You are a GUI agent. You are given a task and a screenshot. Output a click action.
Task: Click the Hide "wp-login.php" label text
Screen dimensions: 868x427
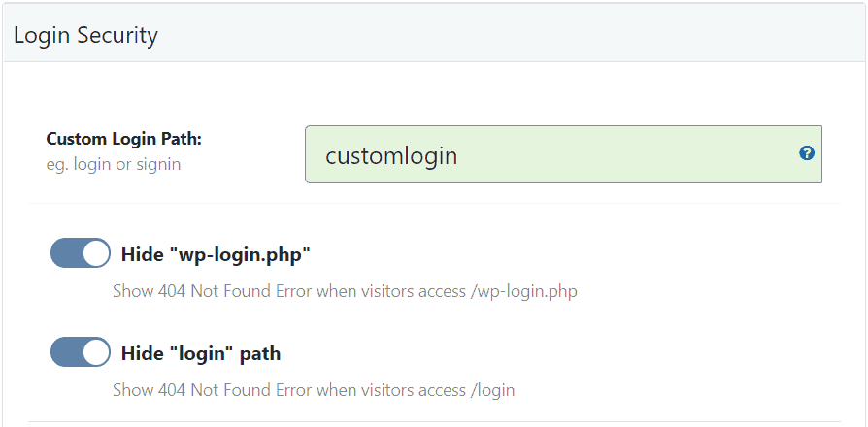(216, 255)
